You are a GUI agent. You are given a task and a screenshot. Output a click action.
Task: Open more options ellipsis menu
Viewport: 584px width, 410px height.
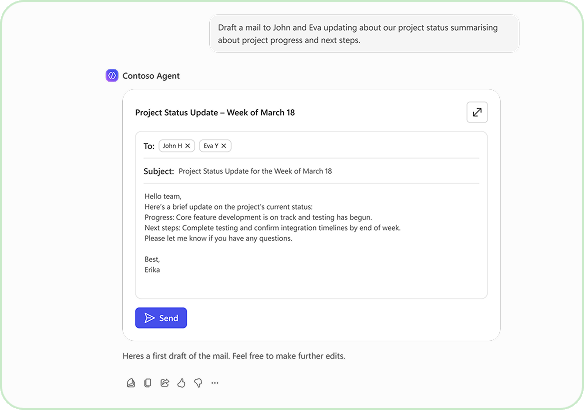[x=215, y=383]
